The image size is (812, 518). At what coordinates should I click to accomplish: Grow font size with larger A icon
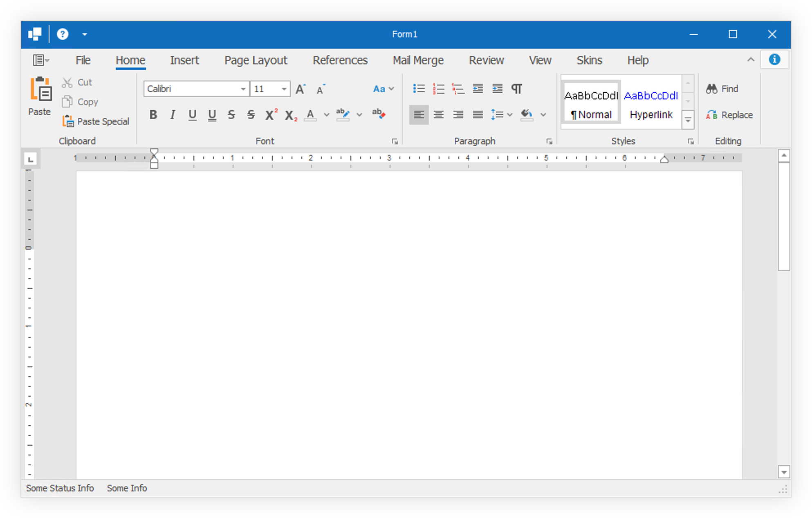tap(301, 89)
